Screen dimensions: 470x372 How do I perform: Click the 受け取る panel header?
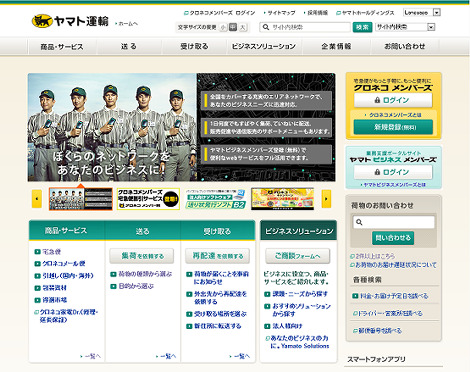[217, 230]
